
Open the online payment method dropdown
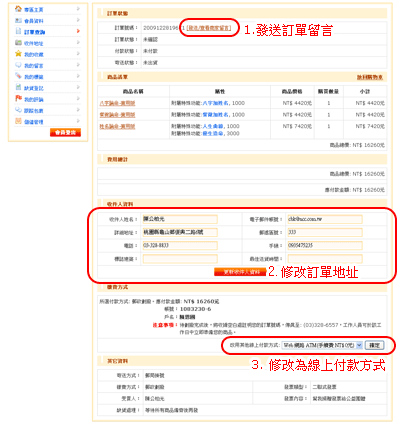coord(322,345)
